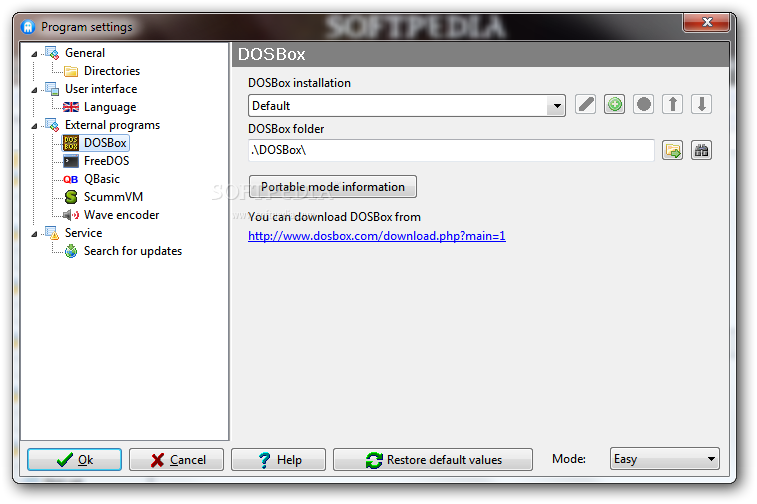Select External programs in the settings tree
The width and height of the screenshot is (757, 504).
(112, 125)
